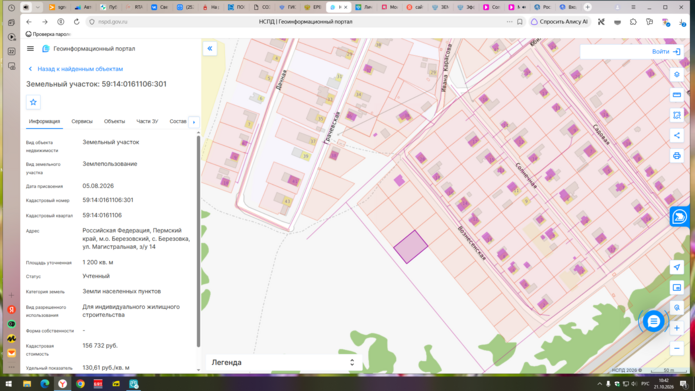Viewport: 695px width, 391px height.
Task: Switch to the Информация tab
Action: [44, 121]
